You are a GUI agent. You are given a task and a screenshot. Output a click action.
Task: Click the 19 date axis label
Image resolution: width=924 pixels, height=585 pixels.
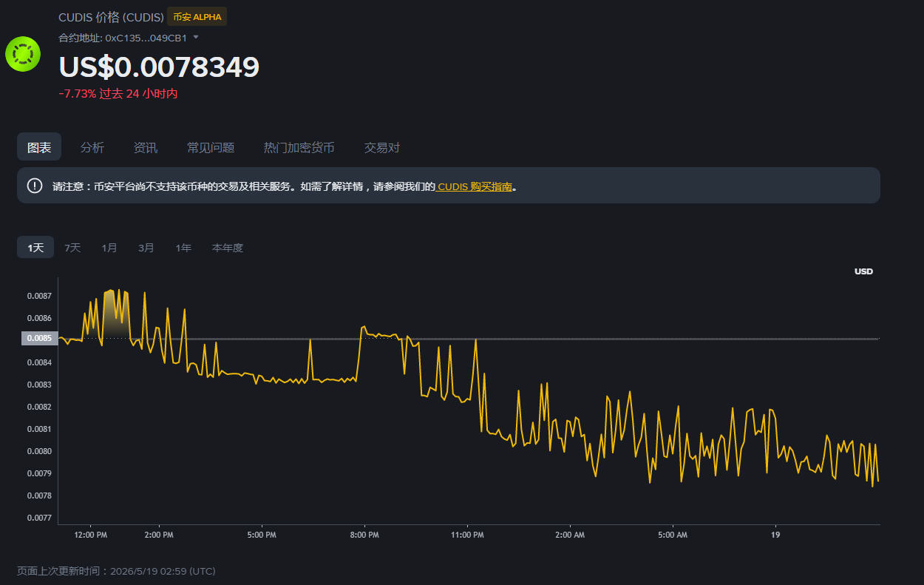point(775,535)
